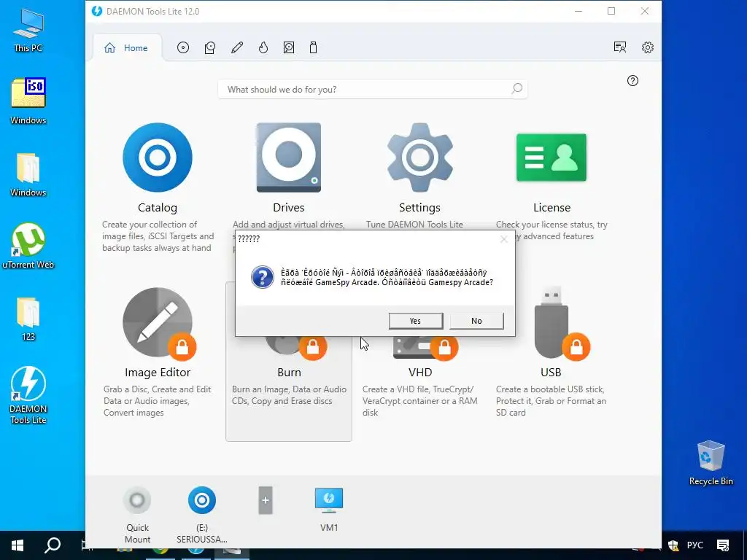This screenshot has width=747, height=560.
Task: Open the Windows Start menu
Action: (x=18, y=545)
